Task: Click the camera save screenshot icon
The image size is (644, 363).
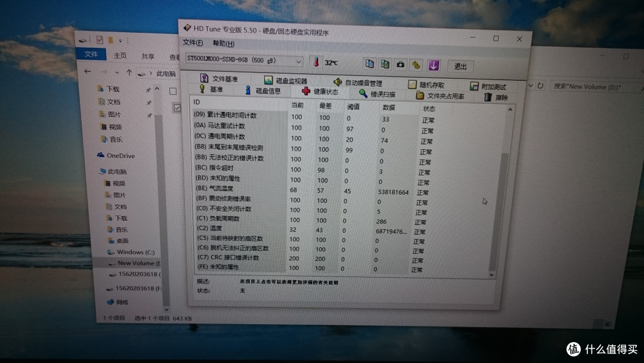Action: coord(400,64)
